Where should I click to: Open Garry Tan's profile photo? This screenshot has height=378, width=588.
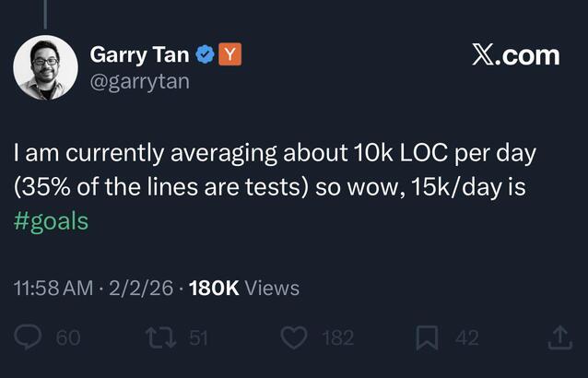pyautogui.click(x=45, y=67)
